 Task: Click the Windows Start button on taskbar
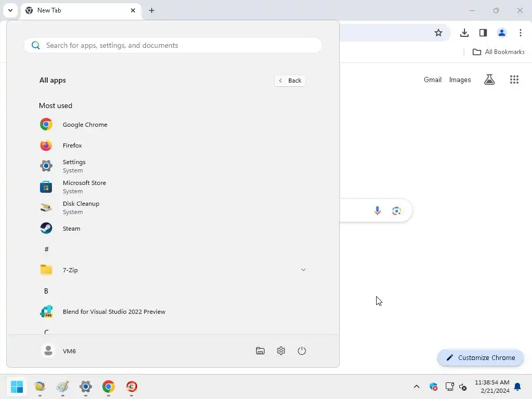[17, 387]
